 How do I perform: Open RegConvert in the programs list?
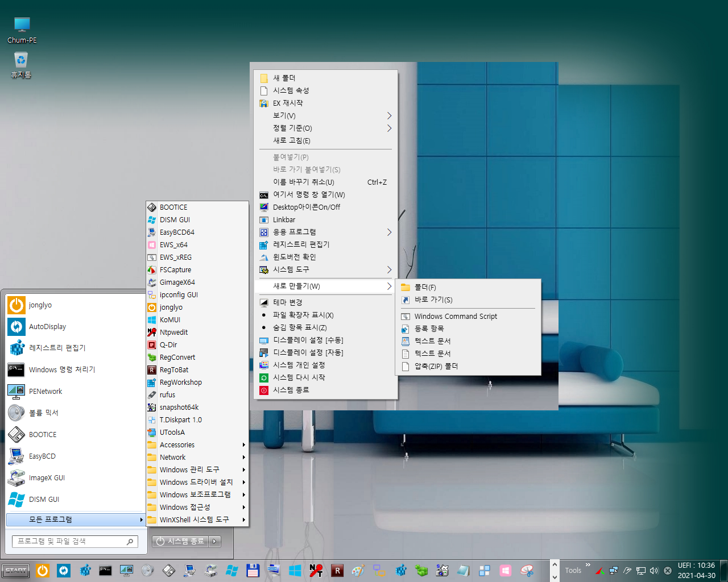click(x=197, y=357)
